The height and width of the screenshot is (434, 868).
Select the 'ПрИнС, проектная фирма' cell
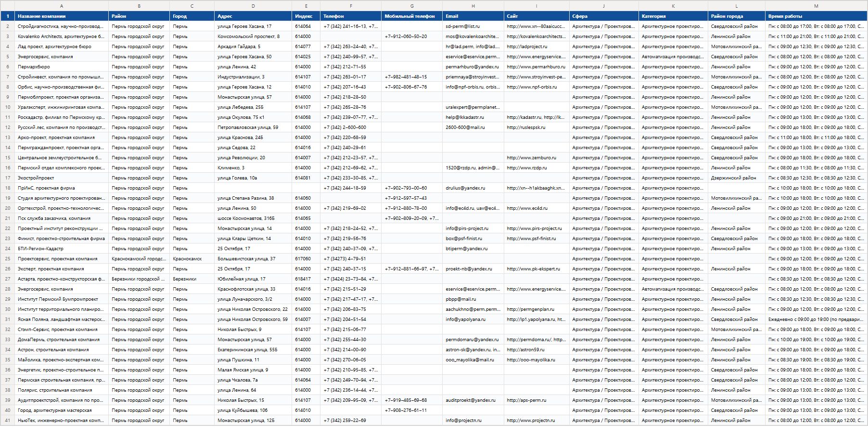pyautogui.click(x=62, y=188)
